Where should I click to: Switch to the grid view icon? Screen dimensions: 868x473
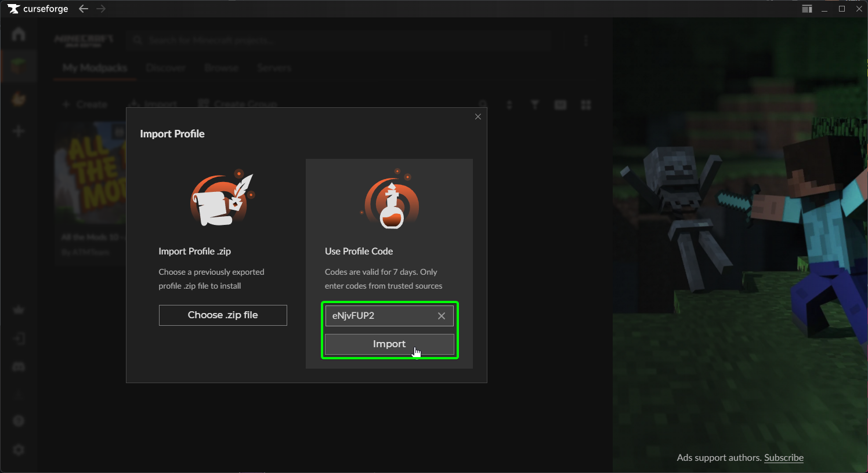(586, 105)
